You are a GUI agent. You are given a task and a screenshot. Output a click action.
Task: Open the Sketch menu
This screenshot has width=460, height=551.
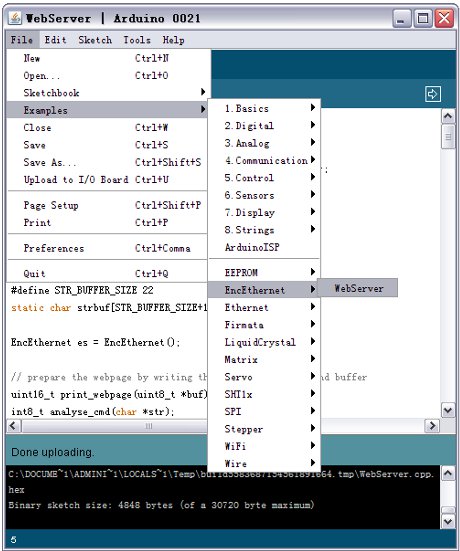tap(95, 40)
